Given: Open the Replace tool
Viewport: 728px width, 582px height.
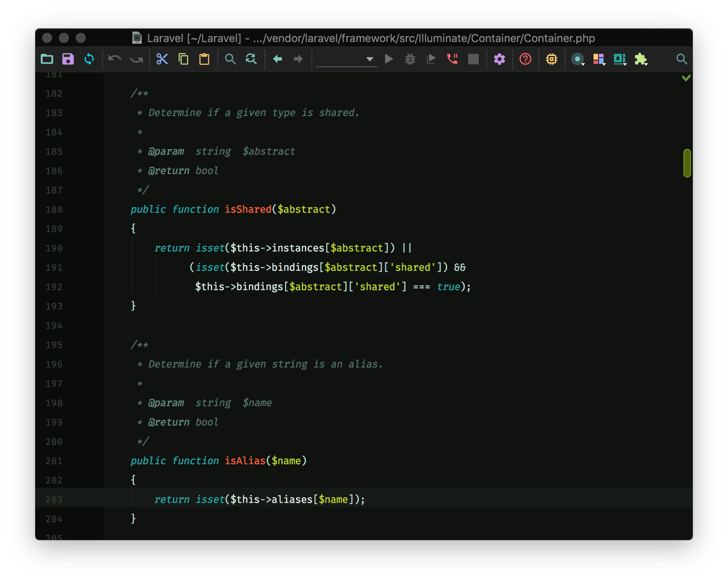Looking at the screenshot, I should (x=251, y=59).
